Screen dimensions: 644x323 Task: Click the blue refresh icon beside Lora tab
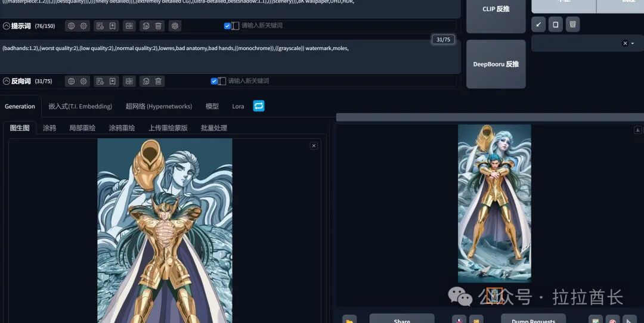click(x=259, y=106)
